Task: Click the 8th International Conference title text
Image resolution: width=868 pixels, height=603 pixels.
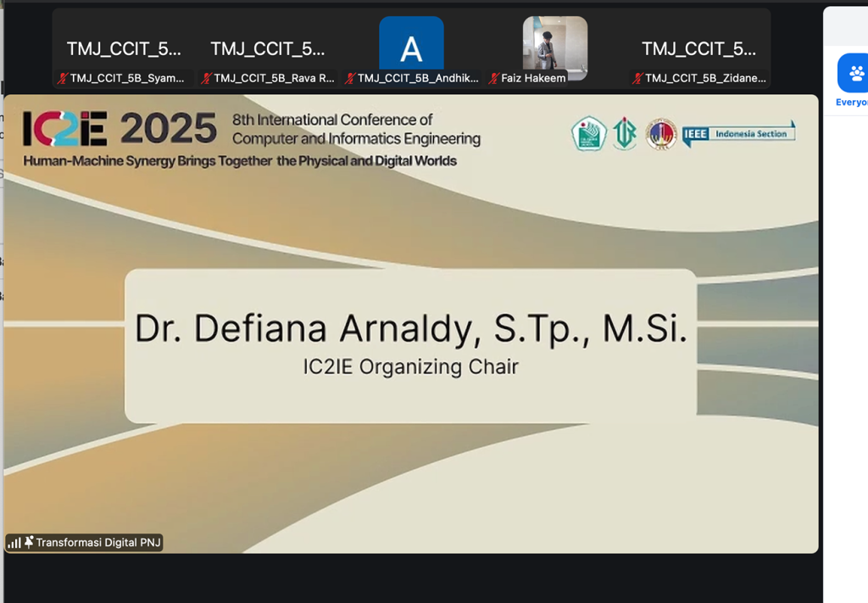Action: pos(356,129)
